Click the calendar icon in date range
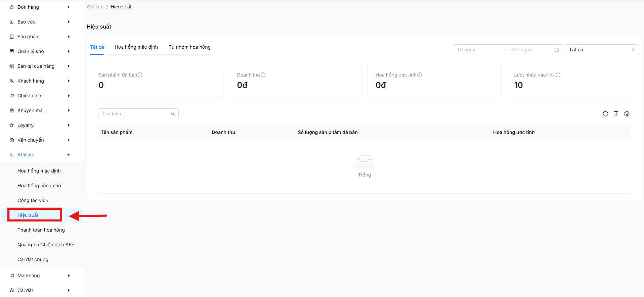Image resolution: width=644 pixels, height=297 pixels. click(557, 50)
